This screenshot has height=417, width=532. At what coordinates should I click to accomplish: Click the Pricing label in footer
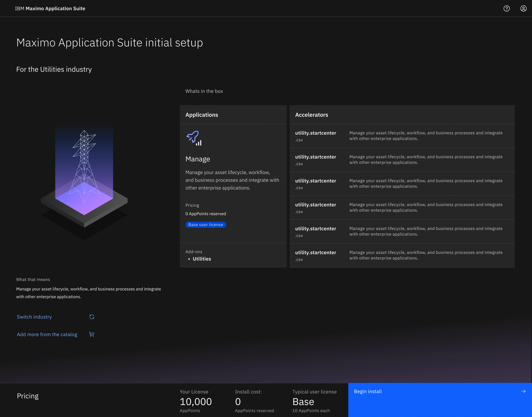[x=28, y=396]
